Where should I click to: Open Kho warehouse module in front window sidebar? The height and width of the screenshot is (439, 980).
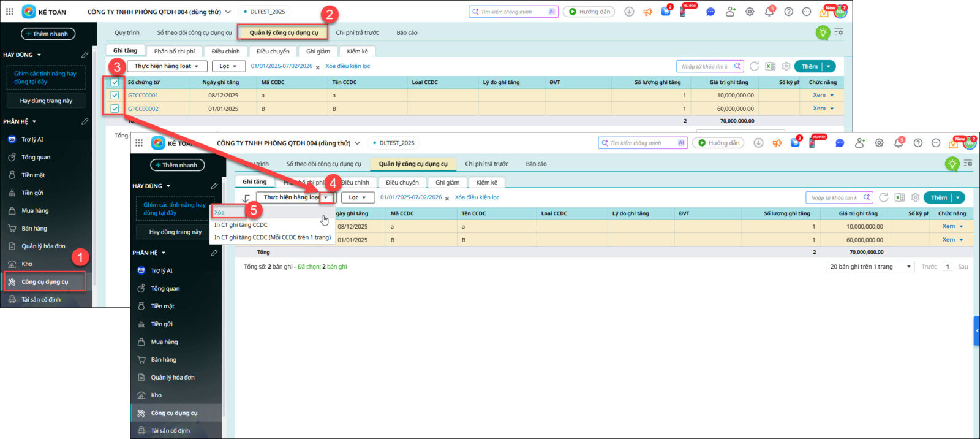156,395
